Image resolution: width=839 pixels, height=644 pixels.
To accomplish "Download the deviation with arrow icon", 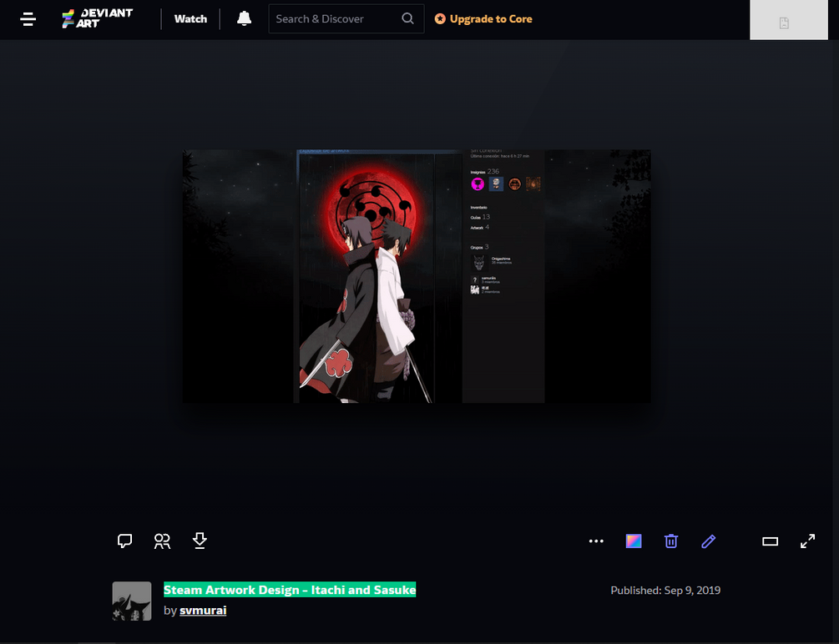I will tap(200, 541).
